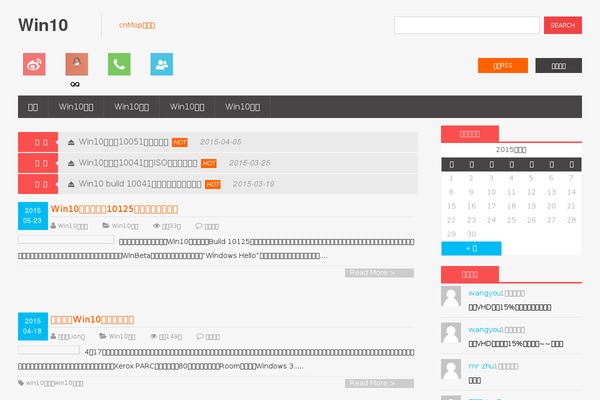Open the Weibo social icon
The width and height of the screenshot is (600, 400).
click(34, 64)
